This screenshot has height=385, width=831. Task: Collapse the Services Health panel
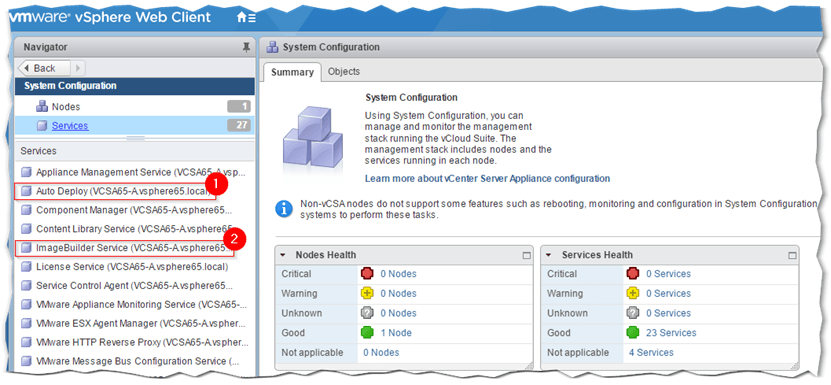click(x=549, y=255)
